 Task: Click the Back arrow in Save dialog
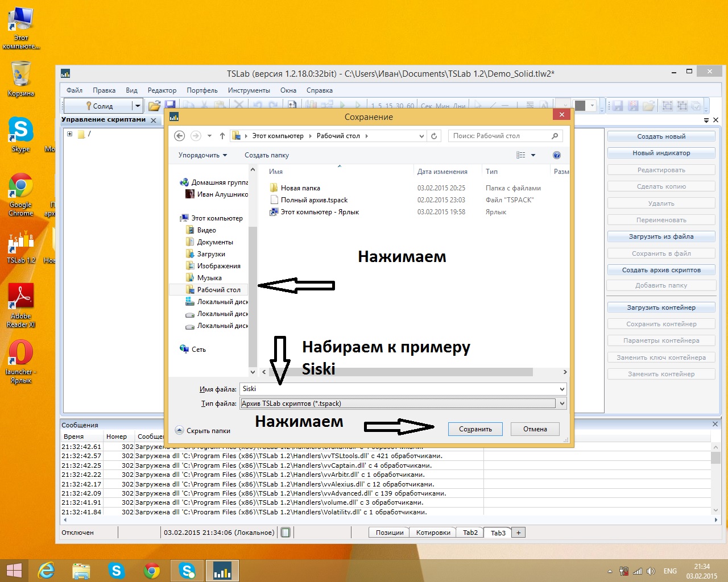(179, 136)
